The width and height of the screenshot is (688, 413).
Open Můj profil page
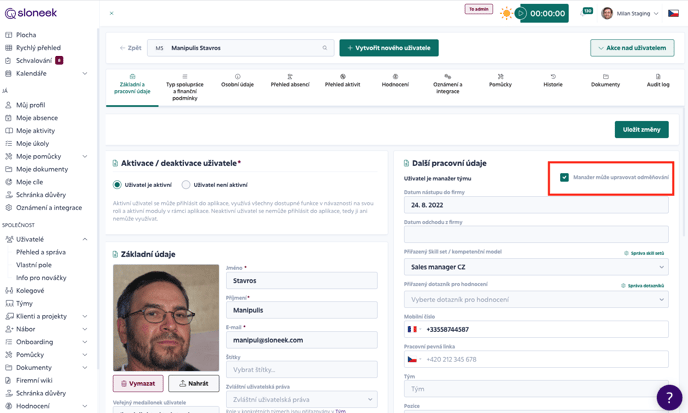pyautogui.click(x=30, y=105)
